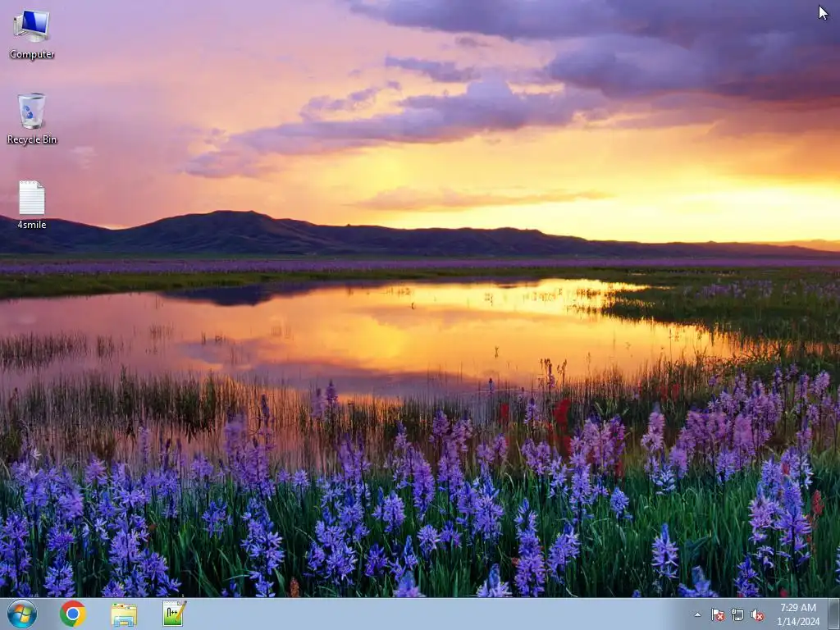Open Action Center flag icon in tray
The height and width of the screenshot is (630, 840).
[717, 614]
